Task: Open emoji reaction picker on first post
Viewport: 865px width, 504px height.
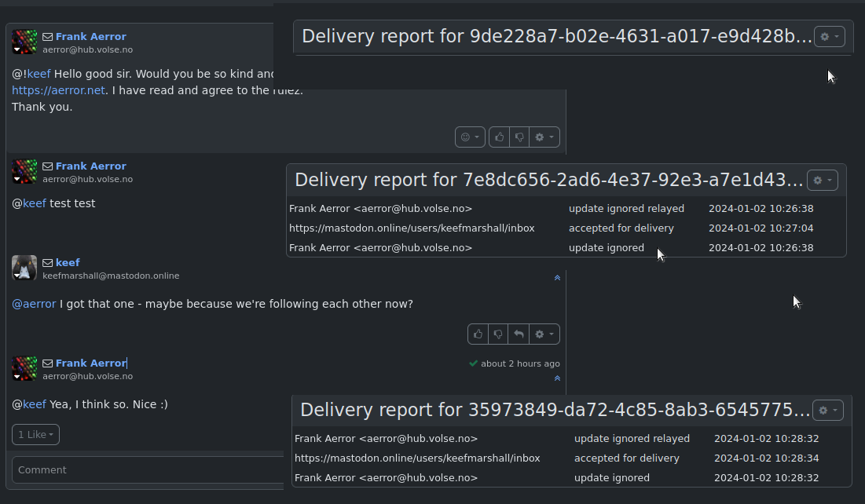Action: 469,137
